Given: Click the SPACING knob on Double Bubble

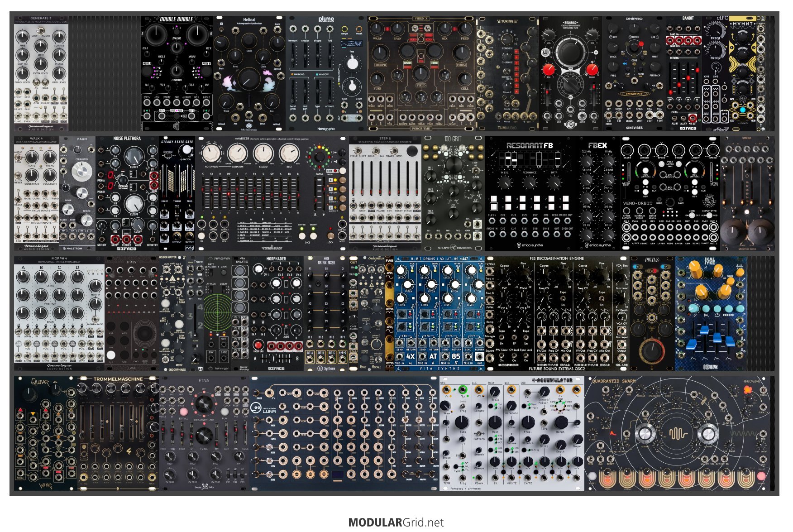Looking at the screenshot, I should (x=177, y=49).
